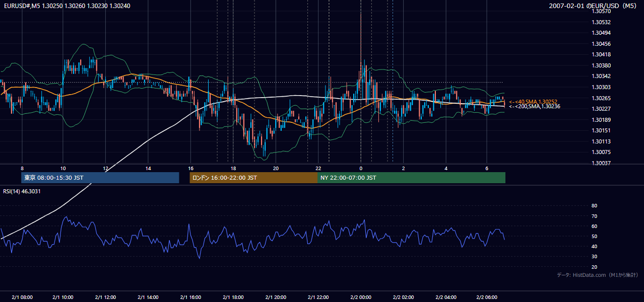The width and height of the screenshot is (644, 302).
Task: Click the RSI(14) 46.3031 indicator label
Action: [22, 191]
